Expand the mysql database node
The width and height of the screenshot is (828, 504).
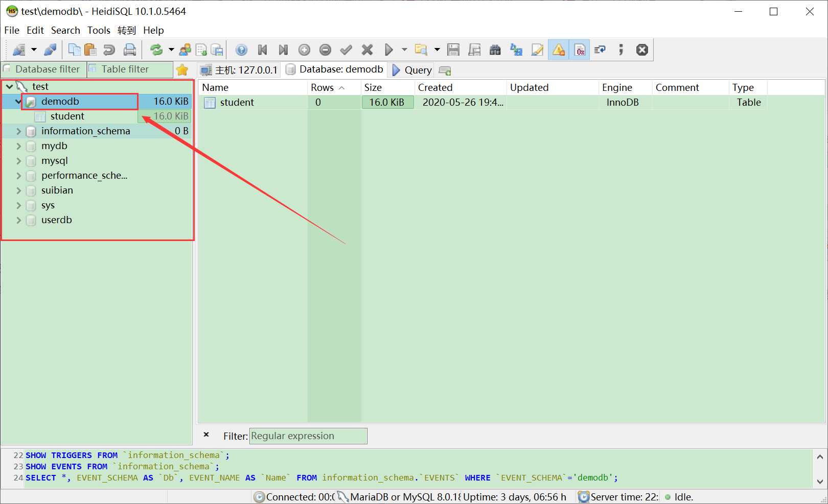18,161
